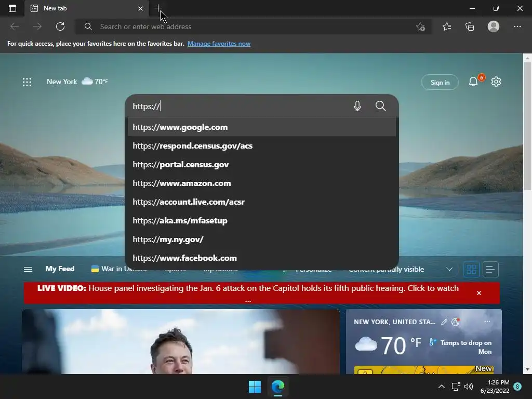Viewport: 532px width, 399px height.
Task: Open the tab actions menu icon
Action: coord(12,8)
